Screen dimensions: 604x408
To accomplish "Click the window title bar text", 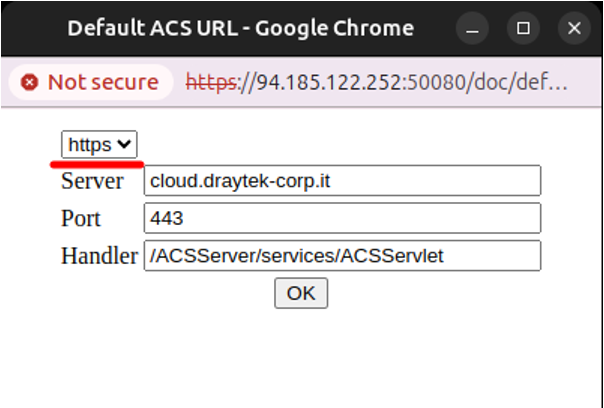I will click(x=241, y=28).
